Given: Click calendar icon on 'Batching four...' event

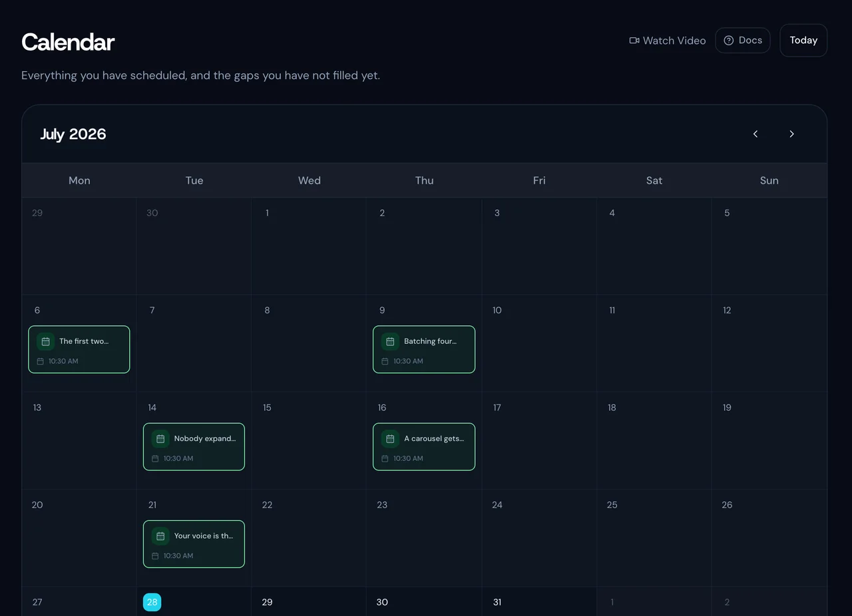Looking at the screenshot, I should tap(390, 341).
